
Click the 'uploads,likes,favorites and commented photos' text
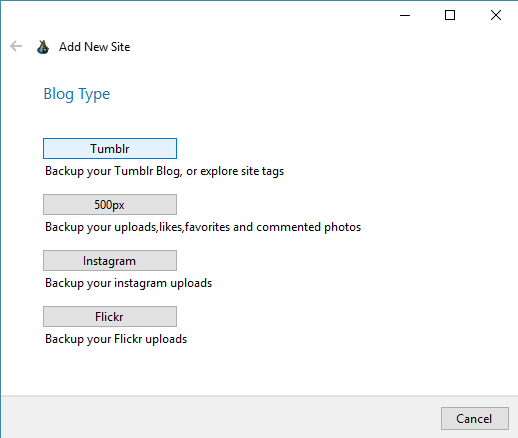[237, 227]
